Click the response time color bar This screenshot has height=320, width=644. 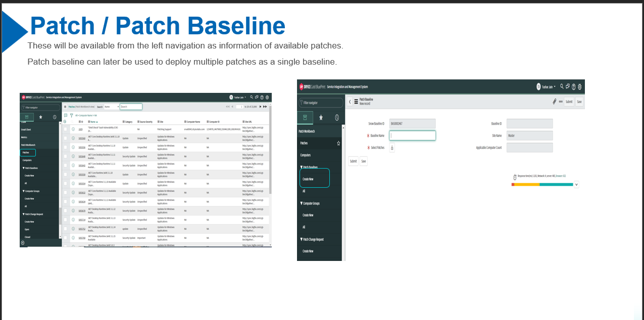[x=542, y=185]
